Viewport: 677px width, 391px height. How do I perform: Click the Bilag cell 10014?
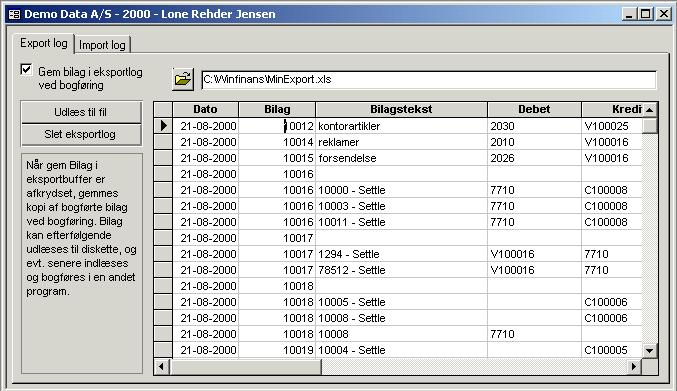tap(277, 142)
